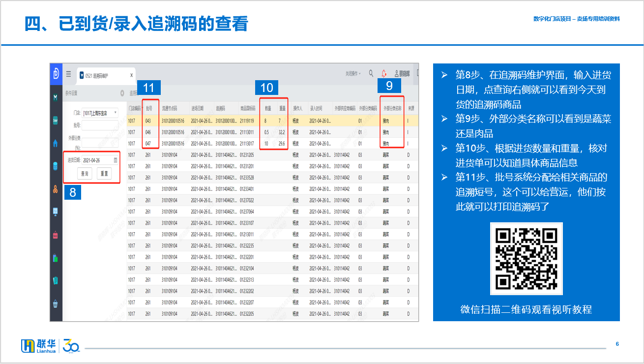Open the blue database stack sidebar icon
This screenshot has height=364, width=644.
[x=56, y=166]
